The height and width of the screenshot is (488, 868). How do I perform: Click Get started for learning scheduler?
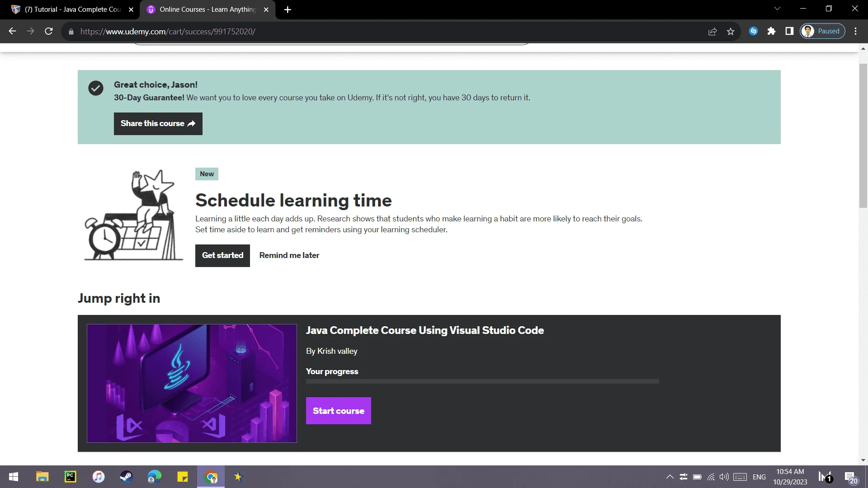coord(222,256)
